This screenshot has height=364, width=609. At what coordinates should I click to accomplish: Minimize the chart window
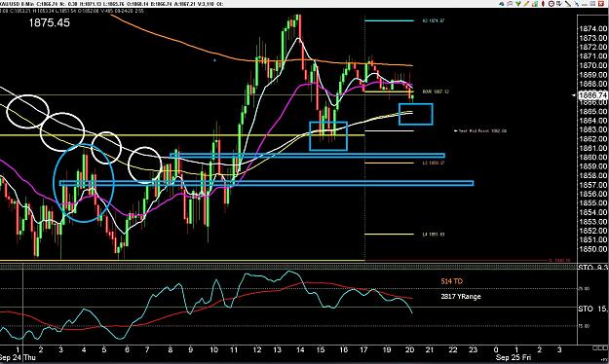585,4
